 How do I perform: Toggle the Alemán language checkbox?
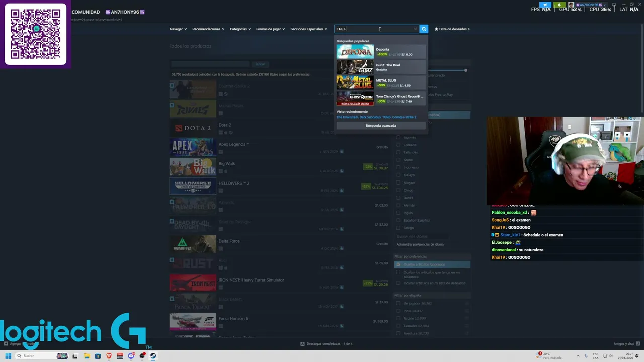(398, 205)
